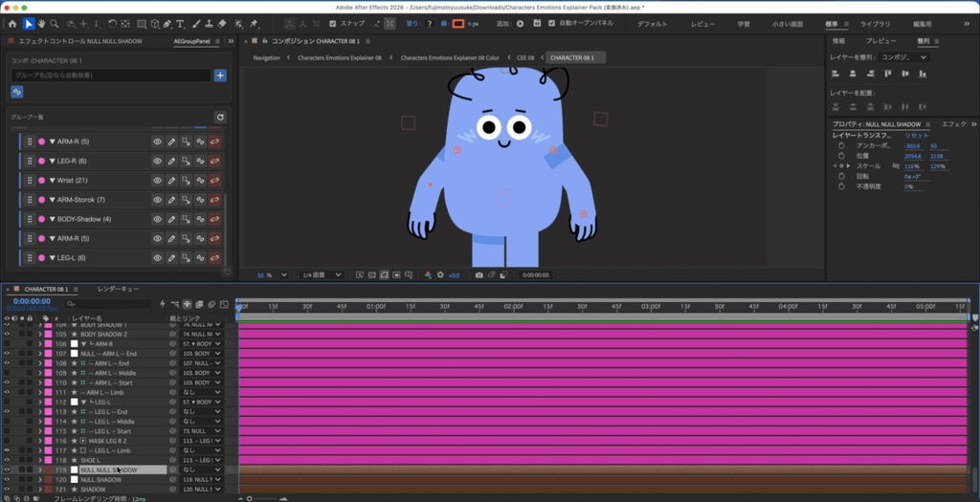Click the blue plus add group button

[220, 76]
